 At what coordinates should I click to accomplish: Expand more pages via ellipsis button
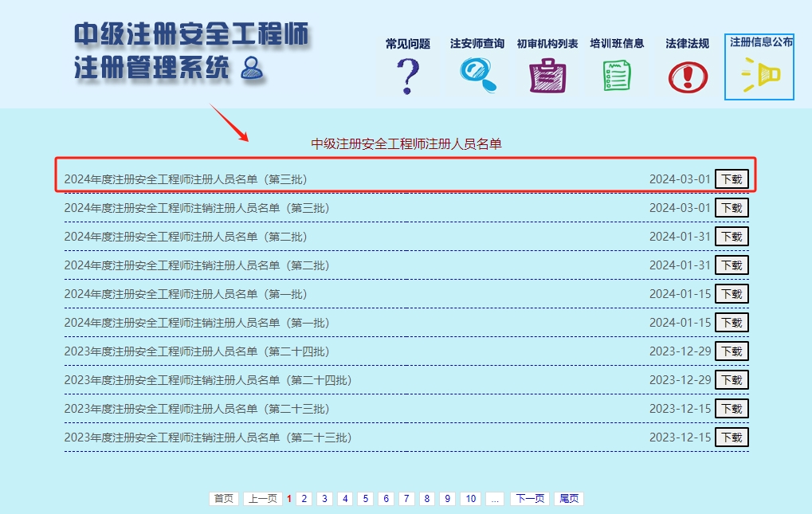495,499
